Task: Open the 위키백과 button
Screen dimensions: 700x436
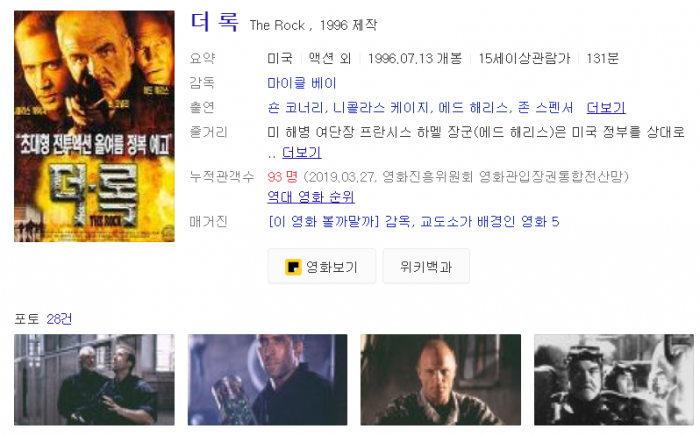Action: coord(426,266)
